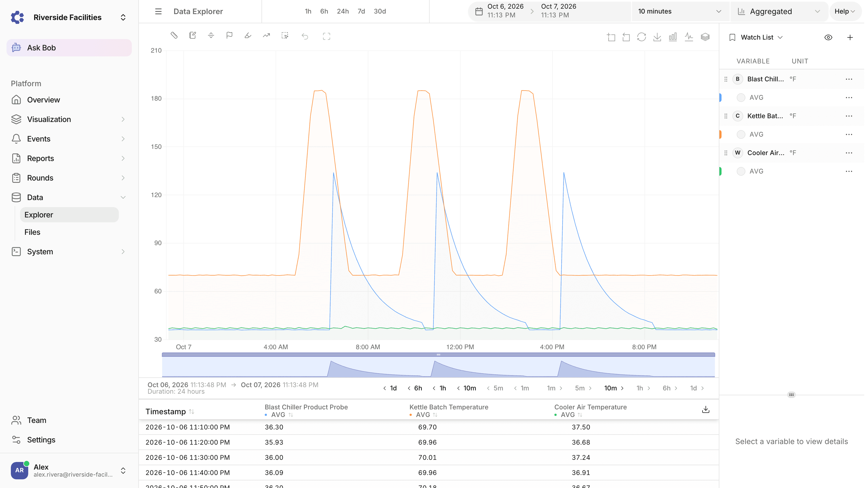Click the add chart panel icon
The image size is (868, 488).
[611, 37]
